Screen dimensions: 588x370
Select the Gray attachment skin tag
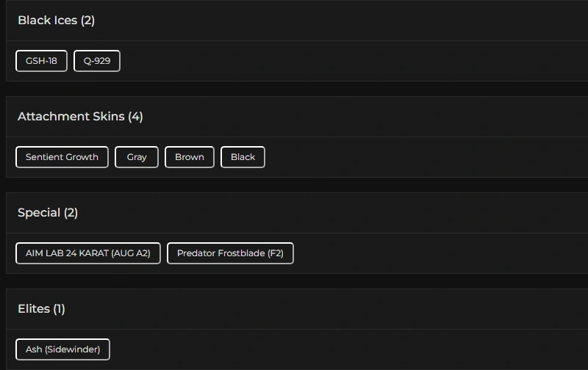[137, 157]
